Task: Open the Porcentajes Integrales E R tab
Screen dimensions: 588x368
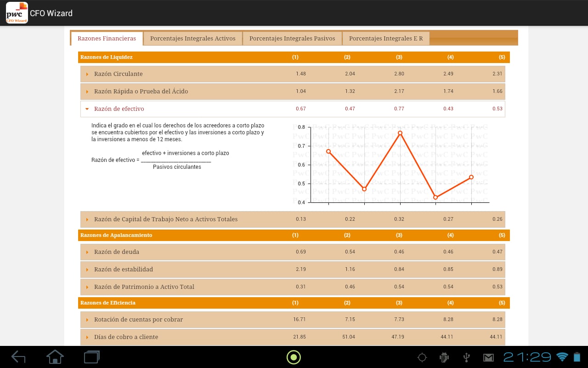Action: tap(386, 38)
